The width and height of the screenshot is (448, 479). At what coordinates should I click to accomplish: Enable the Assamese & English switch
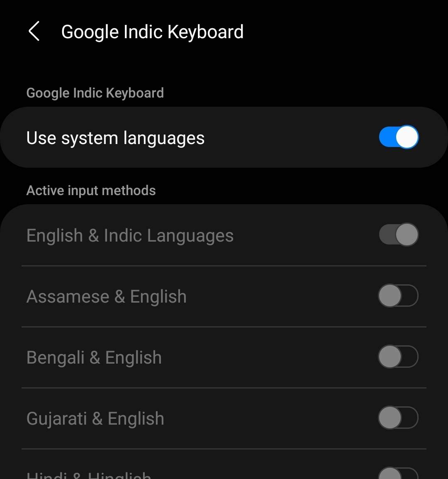click(398, 296)
